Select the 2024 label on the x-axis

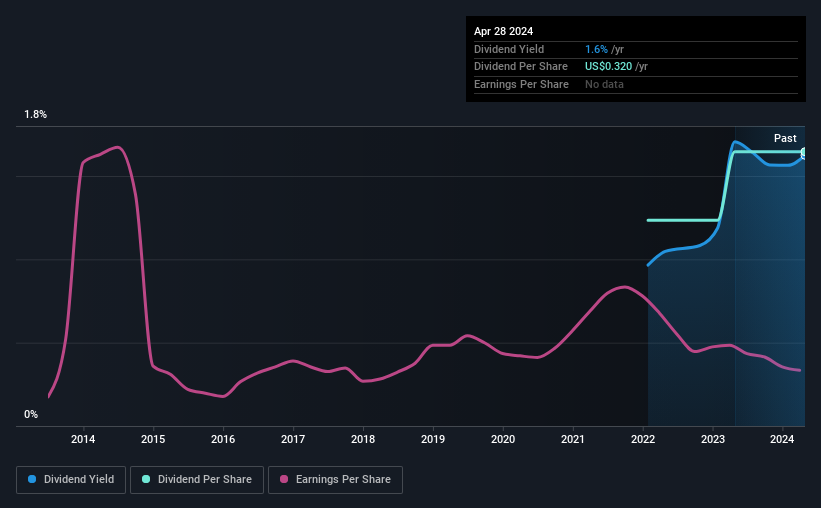(782, 439)
